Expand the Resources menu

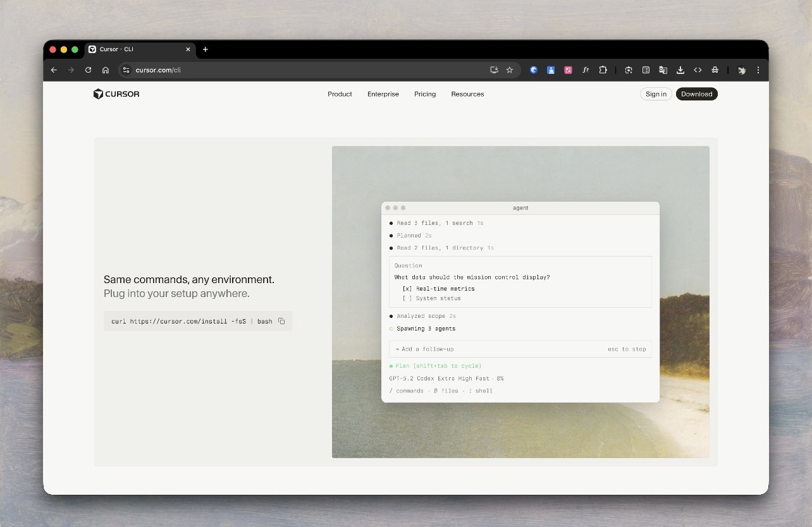click(x=467, y=94)
